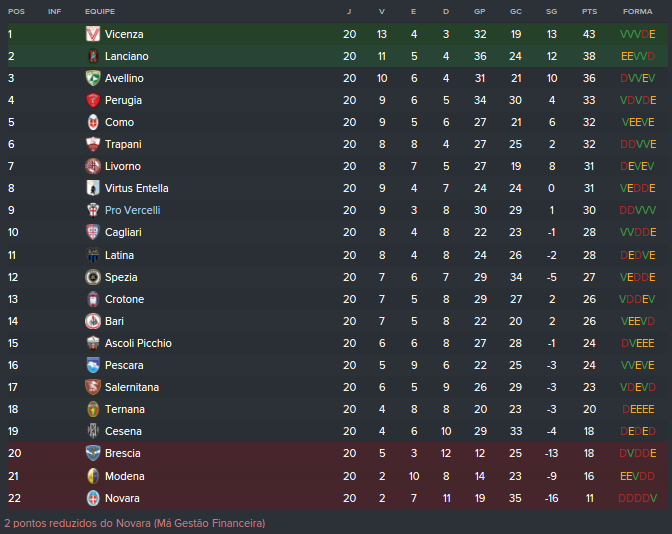
Task: Select the Spezia club badge
Action: tap(93, 277)
